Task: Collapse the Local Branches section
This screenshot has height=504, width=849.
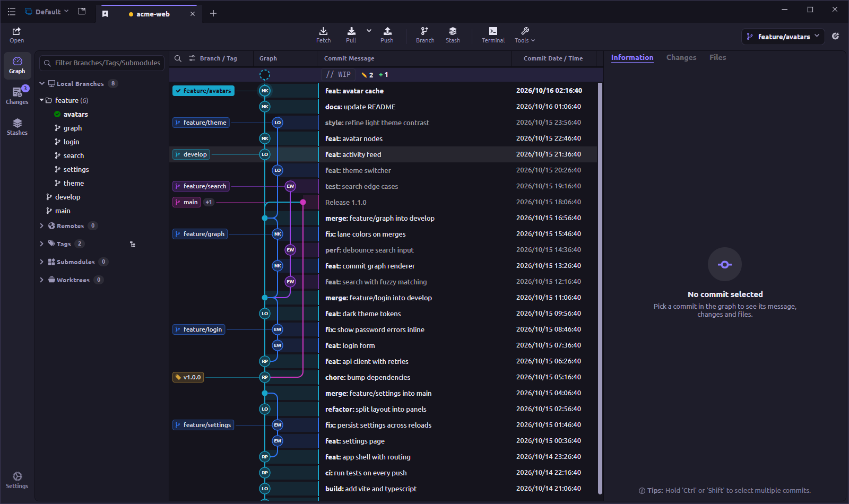Action: click(42, 84)
